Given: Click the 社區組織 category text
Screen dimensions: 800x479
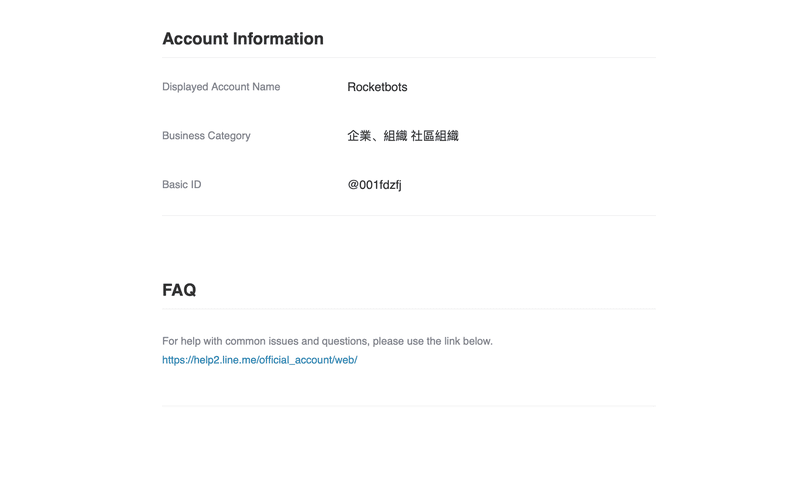Looking at the screenshot, I should tap(434, 136).
